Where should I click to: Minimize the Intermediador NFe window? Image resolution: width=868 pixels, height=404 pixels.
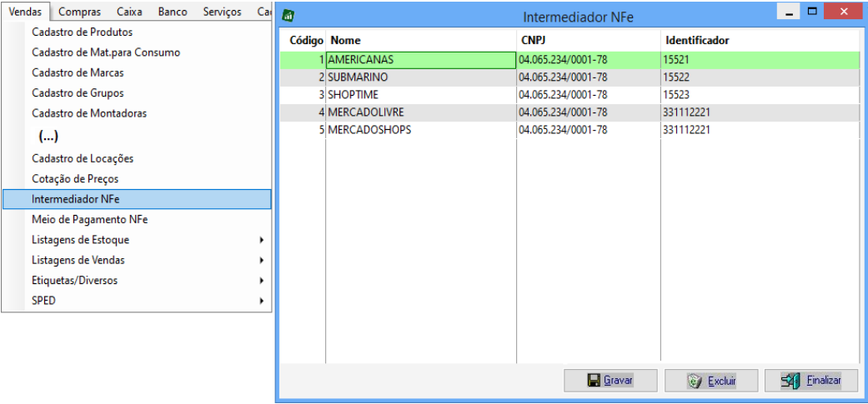789,12
